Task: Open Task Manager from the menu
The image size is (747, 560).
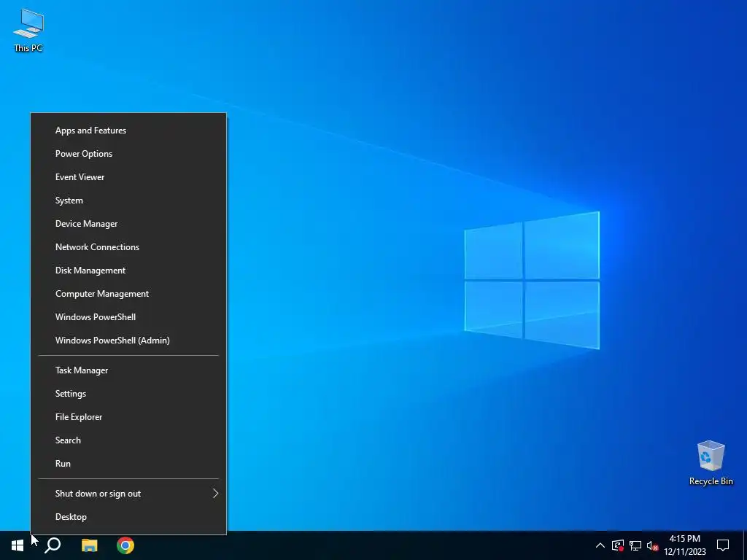Action: [x=128, y=370]
